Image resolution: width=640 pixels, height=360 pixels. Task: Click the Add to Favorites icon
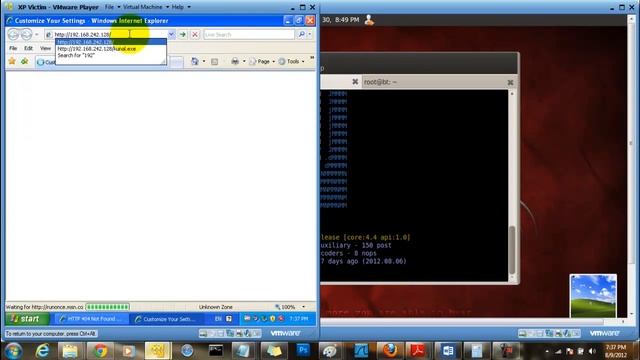click(x=24, y=61)
